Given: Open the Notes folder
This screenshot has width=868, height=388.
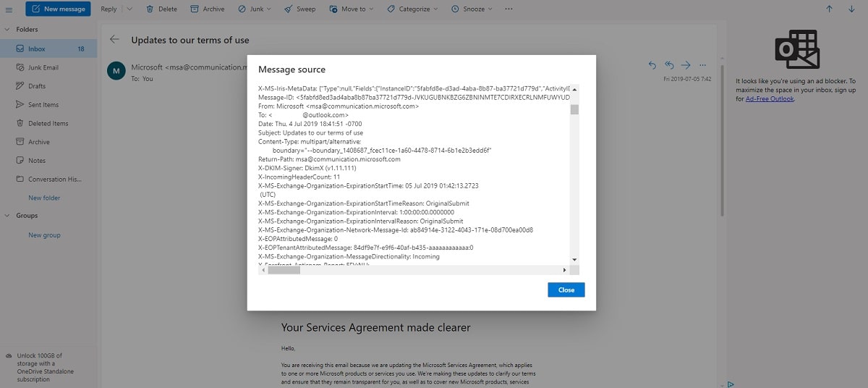Looking at the screenshot, I should (48, 161).
